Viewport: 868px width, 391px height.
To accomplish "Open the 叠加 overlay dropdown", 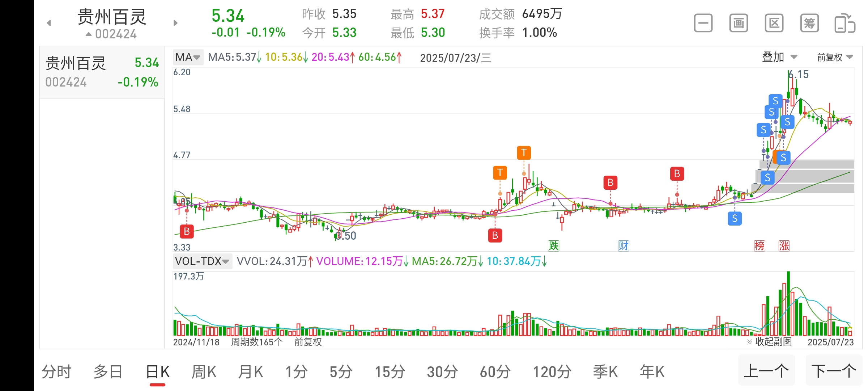I will click(x=780, y=57).
